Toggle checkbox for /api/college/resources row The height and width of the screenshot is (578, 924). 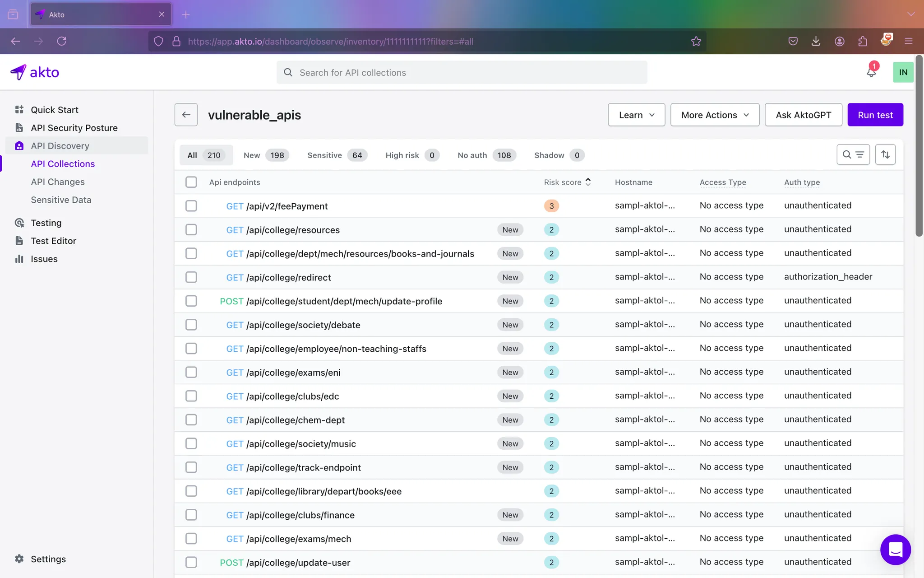[191, 230]
